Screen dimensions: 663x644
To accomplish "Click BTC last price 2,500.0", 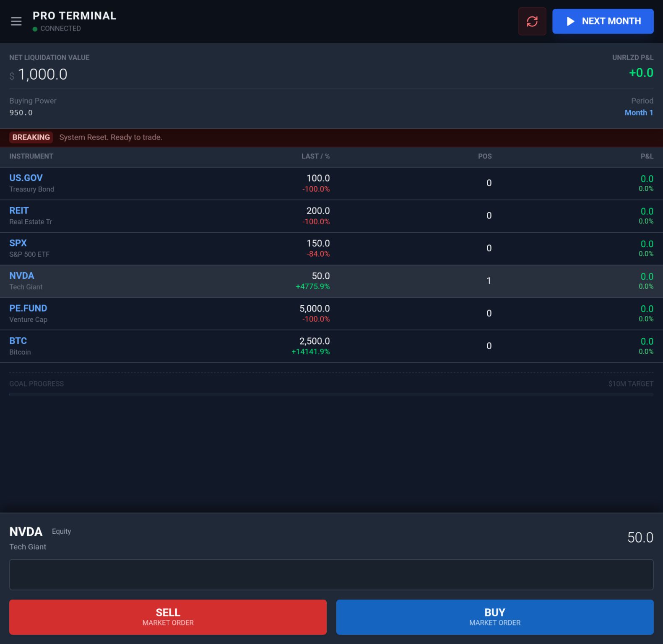I will 315,341.
